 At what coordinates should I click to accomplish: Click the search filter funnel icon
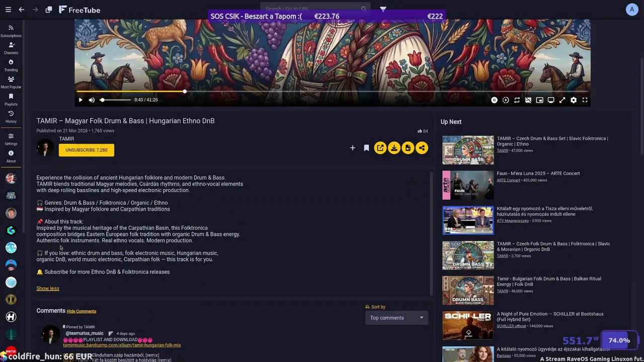tap(383, 9)
